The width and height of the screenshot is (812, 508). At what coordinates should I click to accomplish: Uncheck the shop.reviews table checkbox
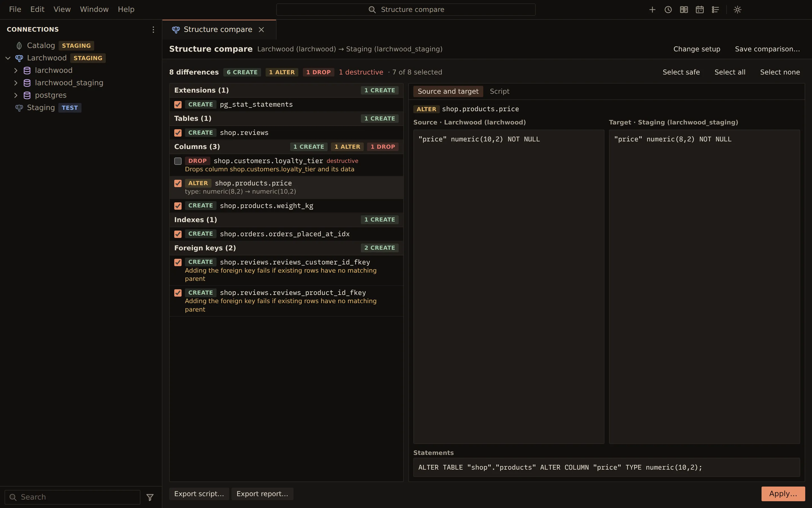pyautogui.click(x=178, y=133)
